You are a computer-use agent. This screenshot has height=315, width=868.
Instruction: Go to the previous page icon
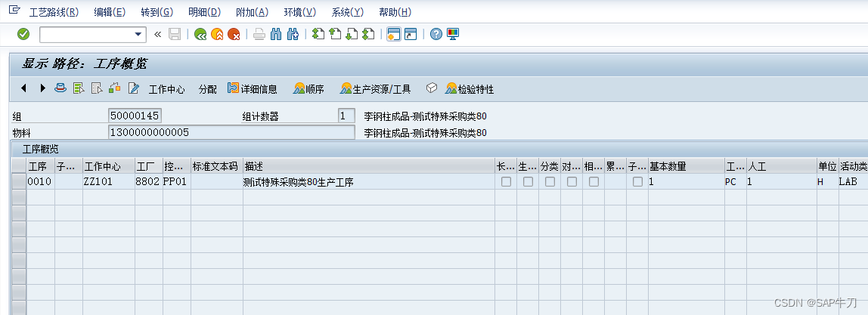click(334, 34)
